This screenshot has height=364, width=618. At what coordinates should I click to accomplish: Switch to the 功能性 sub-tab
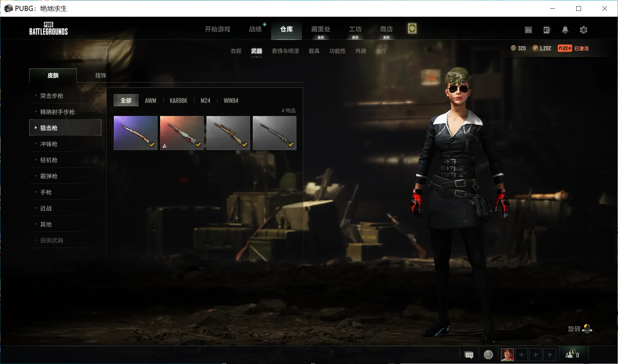338,51
